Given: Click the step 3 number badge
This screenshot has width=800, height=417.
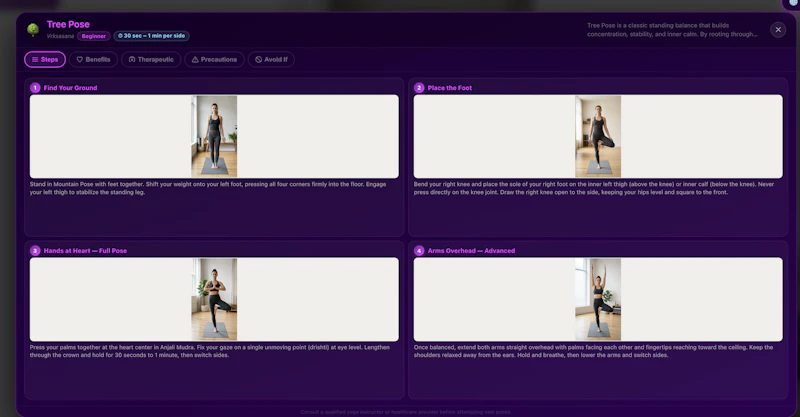Looking at the screenshot, I should (x=35, y=251).
